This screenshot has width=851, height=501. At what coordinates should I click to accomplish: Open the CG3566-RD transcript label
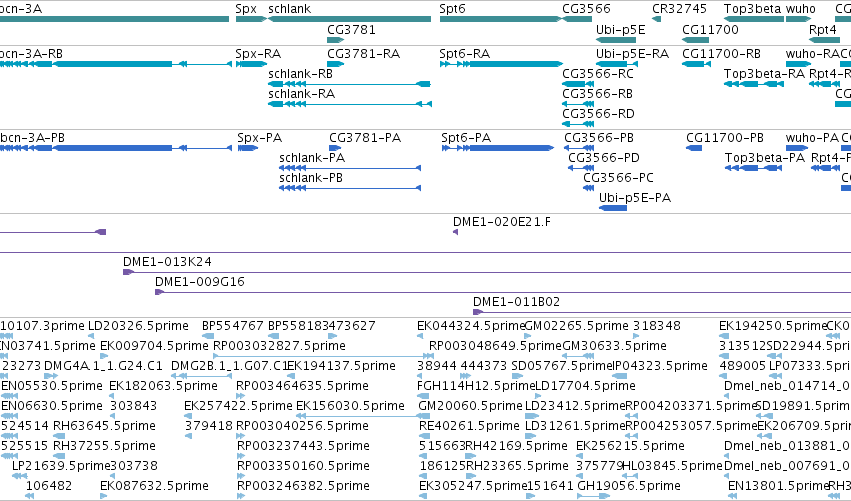598,115
